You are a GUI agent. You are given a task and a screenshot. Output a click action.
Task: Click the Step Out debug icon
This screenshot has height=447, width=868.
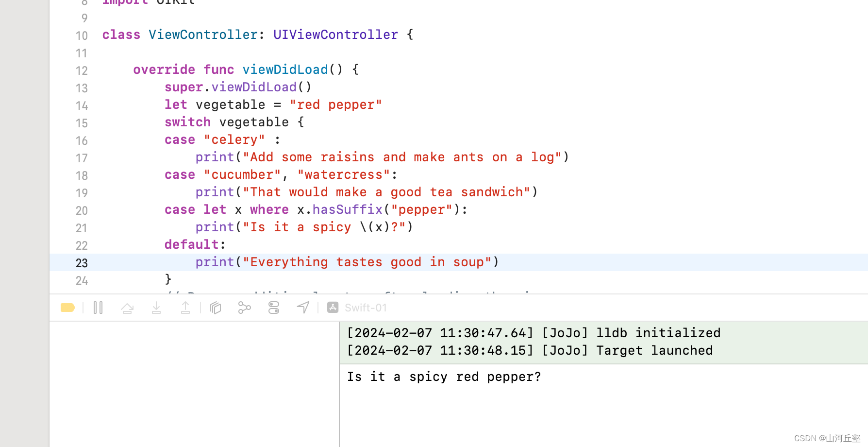[185, 308]
